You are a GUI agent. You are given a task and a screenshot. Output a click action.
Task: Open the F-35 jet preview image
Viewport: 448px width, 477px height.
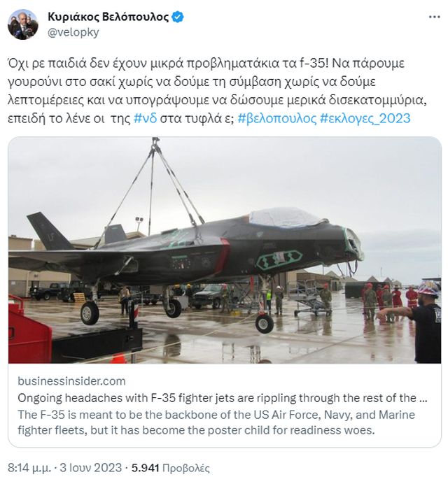pyautogui.click(x=225, y=250)
